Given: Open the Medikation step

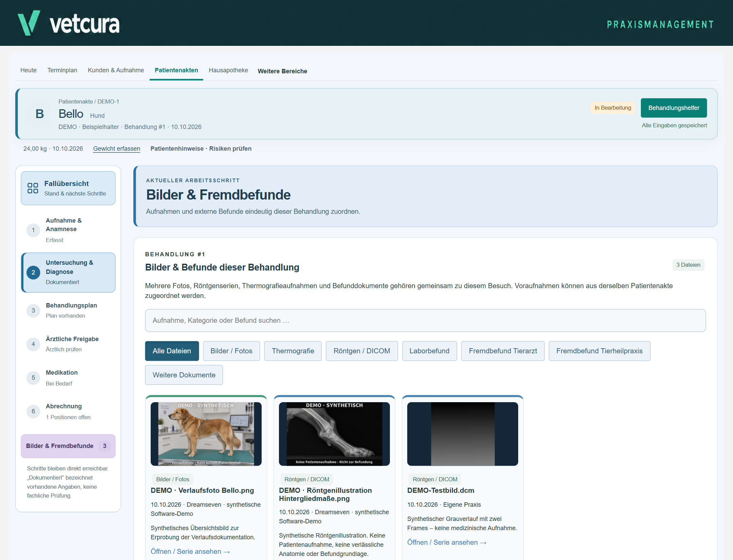Looking at the screenshot, I should tap(68, 377).
